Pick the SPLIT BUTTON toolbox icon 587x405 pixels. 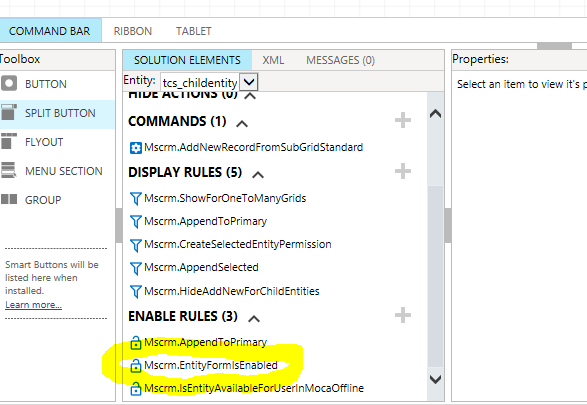[9, 112]
